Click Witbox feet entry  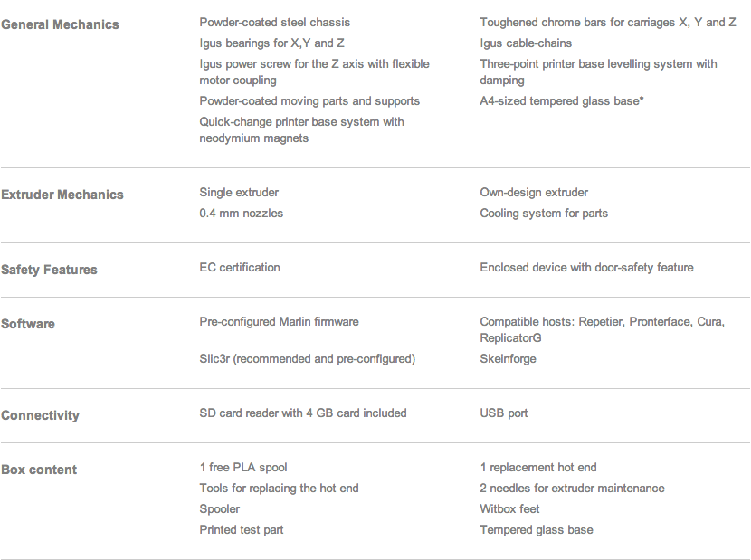(509, 508)
